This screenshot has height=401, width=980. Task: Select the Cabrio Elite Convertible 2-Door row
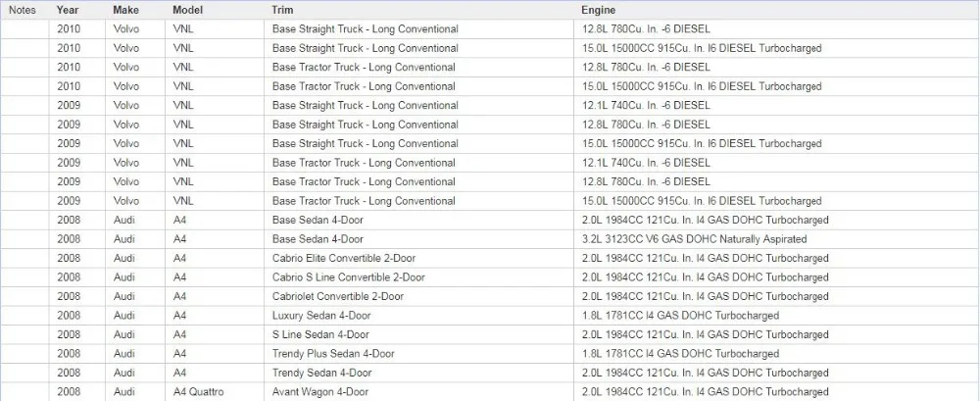pos(490,259)
